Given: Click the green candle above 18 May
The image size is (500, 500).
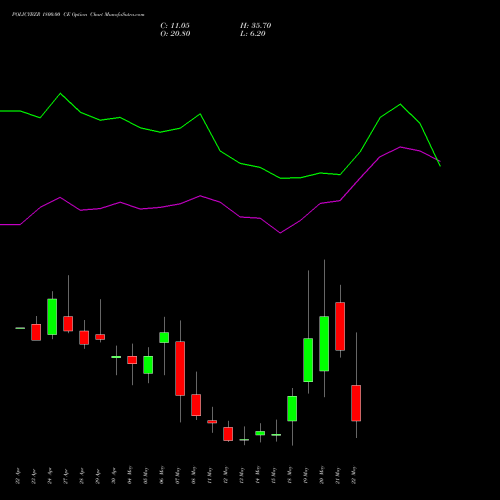Looking at the screenshot, I should click(292, 408).
